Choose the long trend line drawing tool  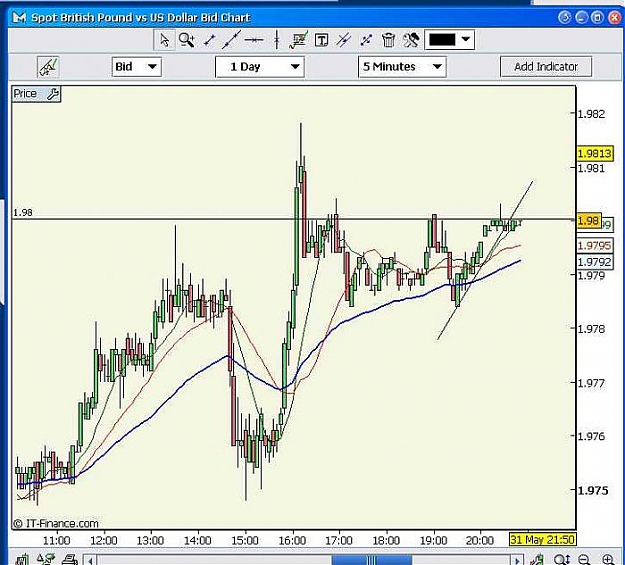pyautogui.click(x=231, y=40)
